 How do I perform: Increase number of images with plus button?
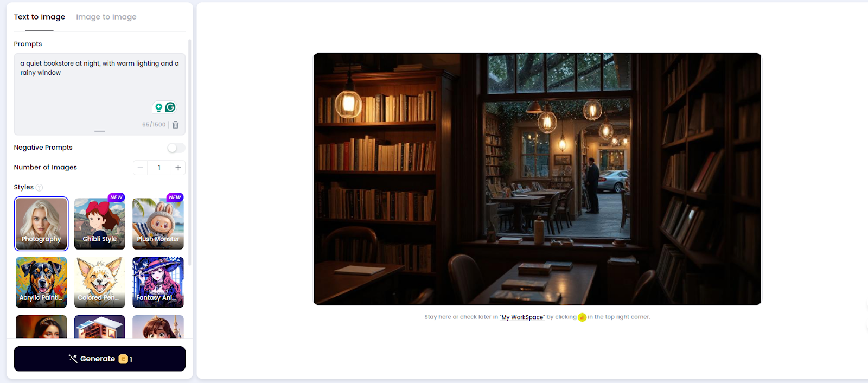pyautogui.click(x=178, y=168)
